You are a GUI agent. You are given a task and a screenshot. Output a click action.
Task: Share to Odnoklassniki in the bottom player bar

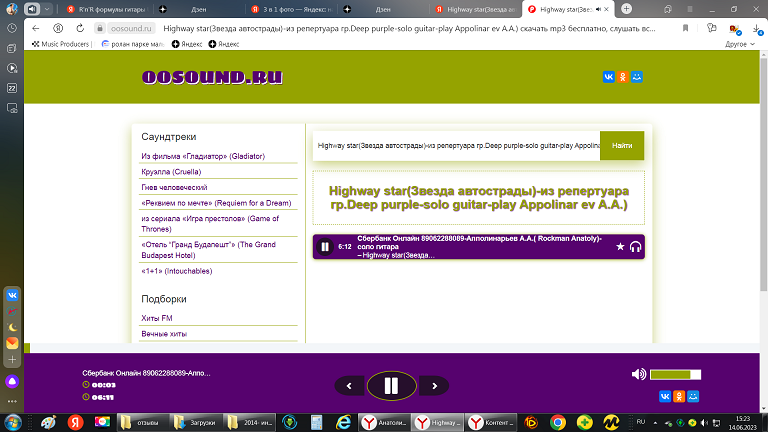679,396
